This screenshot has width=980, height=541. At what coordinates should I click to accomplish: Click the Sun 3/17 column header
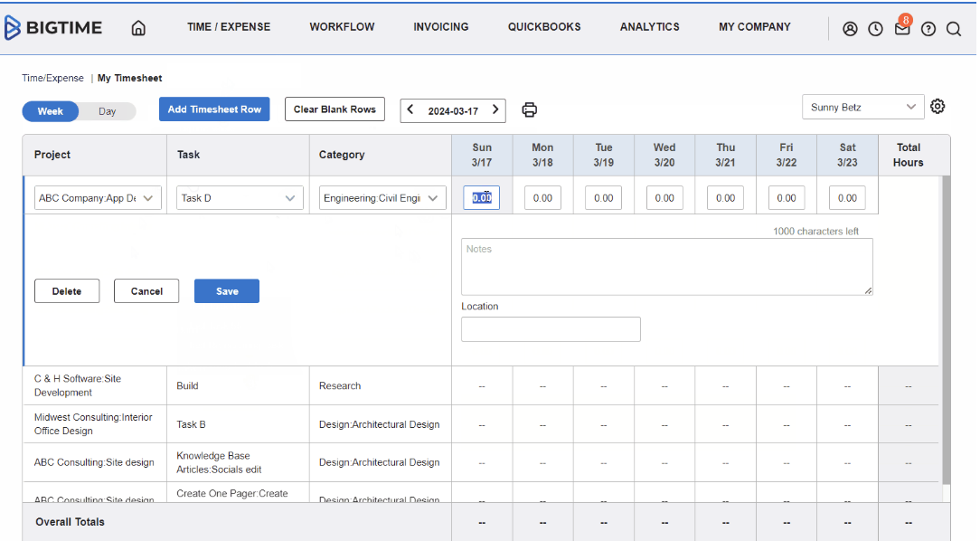pos(482,155)
